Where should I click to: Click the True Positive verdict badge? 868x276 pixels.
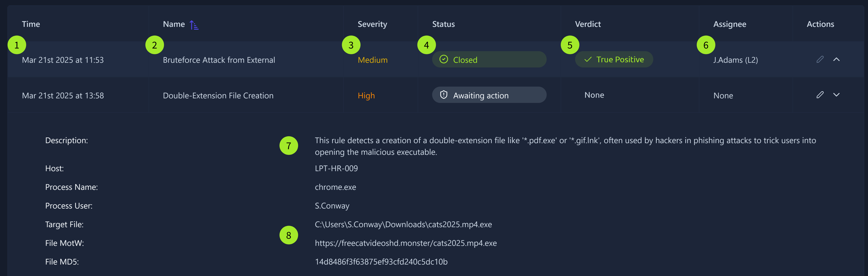click(614, 59)
